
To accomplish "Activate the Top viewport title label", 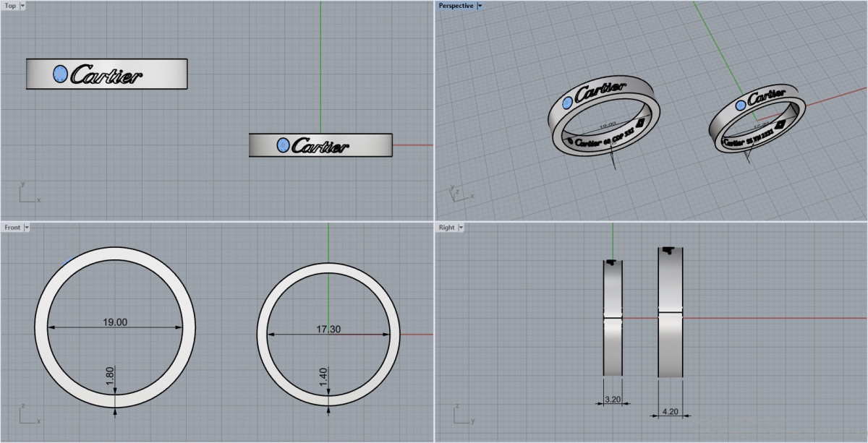I will 10,6.
